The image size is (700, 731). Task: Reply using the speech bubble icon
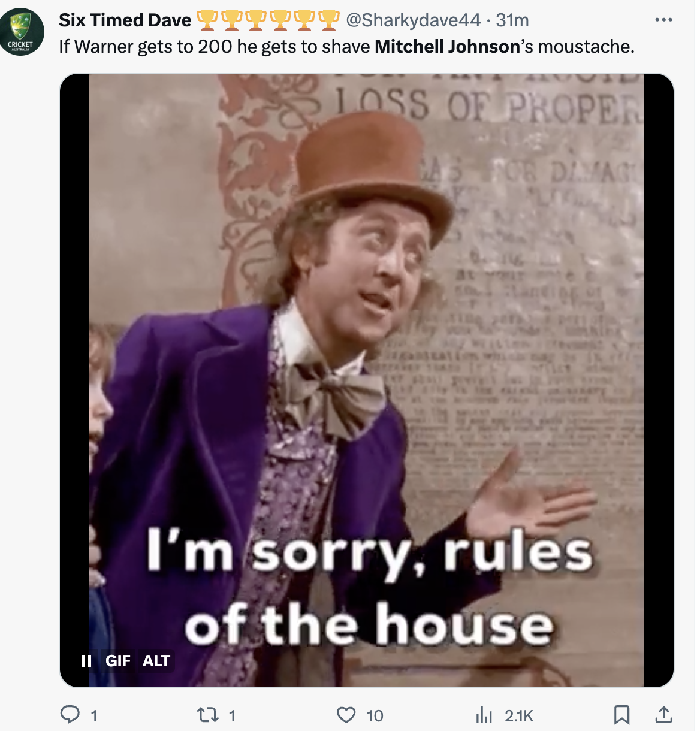coord(70,714)
